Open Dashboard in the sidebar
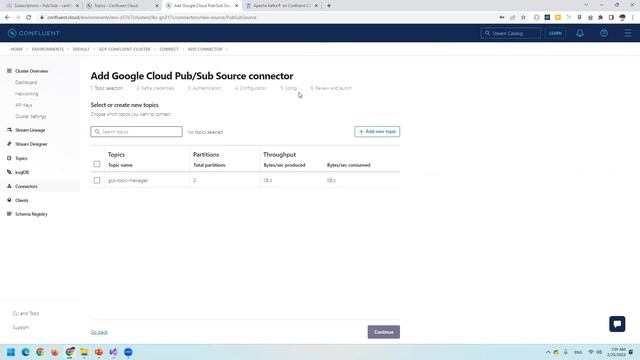The height and width of the screenshot is (360, 640). click(x=26, y=82)
